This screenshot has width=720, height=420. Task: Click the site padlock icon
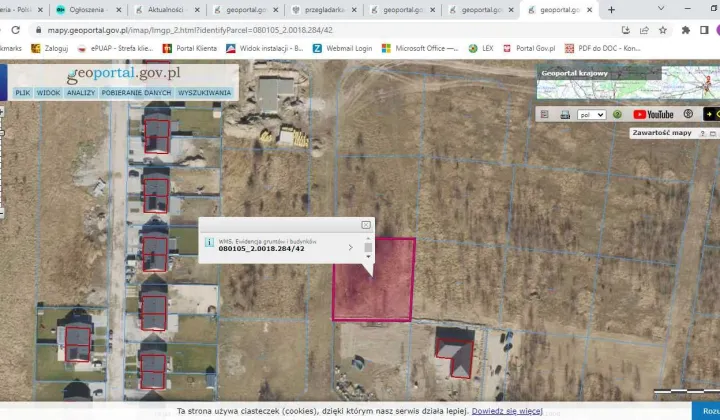pyautogui.click(x=39, y=30)
